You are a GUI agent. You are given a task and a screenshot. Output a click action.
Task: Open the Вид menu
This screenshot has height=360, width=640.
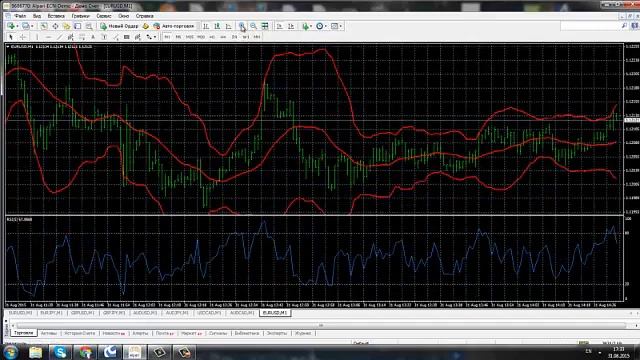pos(37,16)
